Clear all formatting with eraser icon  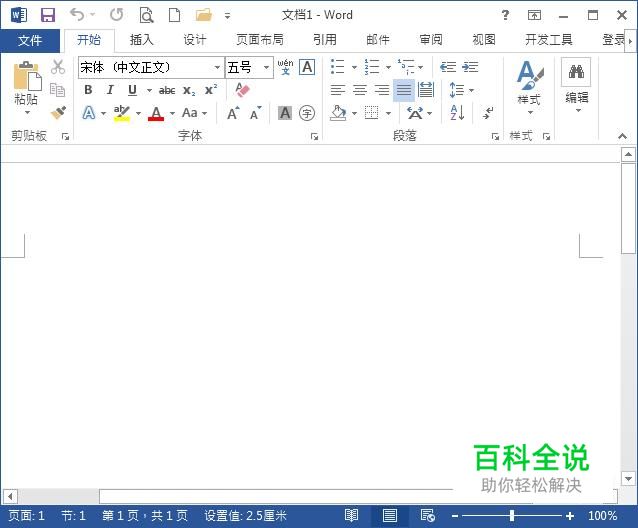[243, 90]
